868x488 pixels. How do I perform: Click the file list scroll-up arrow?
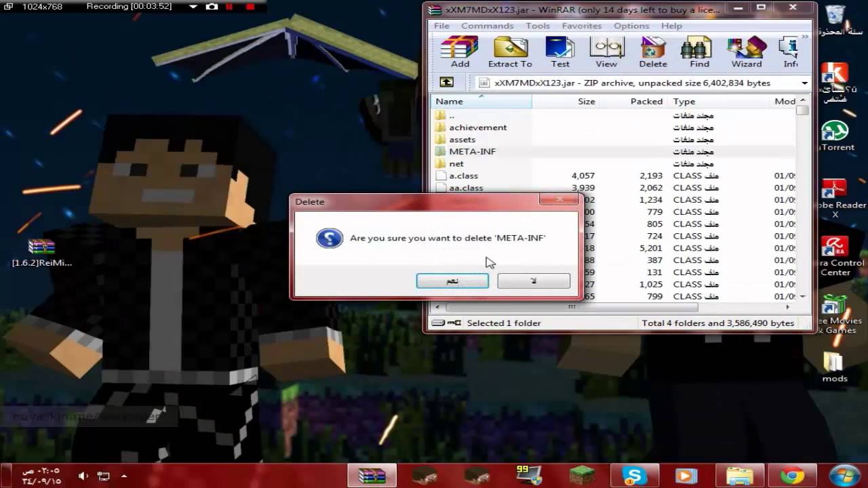click(x=803, y=100)
